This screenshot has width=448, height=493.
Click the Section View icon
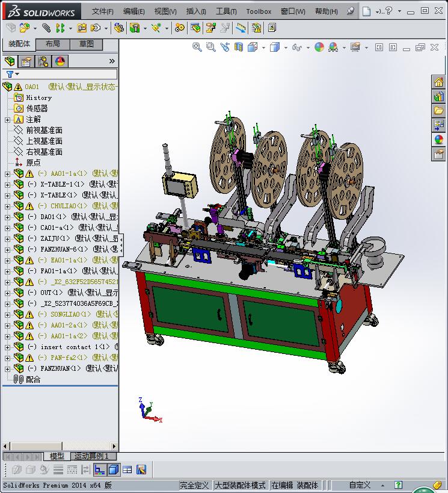(x=239, y=47)
